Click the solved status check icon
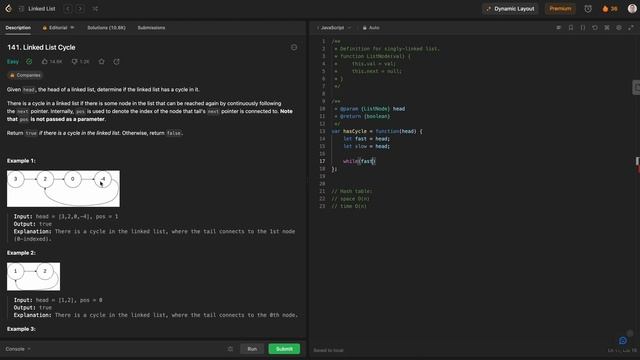This screenshot has height=360, width=640. coord(29,62)
